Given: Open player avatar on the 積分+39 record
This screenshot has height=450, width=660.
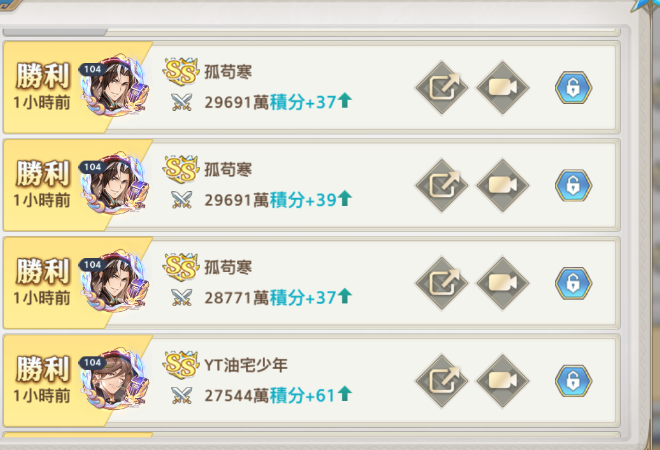Looking at the screenshot, I should pos(114,184).
